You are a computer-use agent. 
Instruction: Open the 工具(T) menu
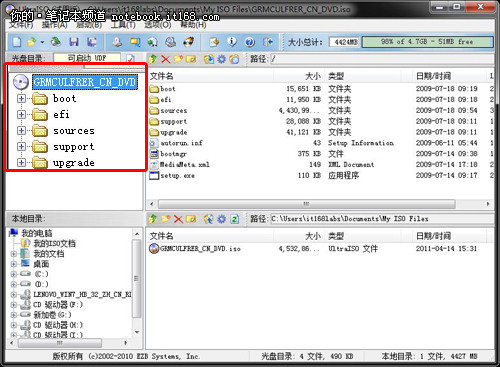(x=123, y=25)
